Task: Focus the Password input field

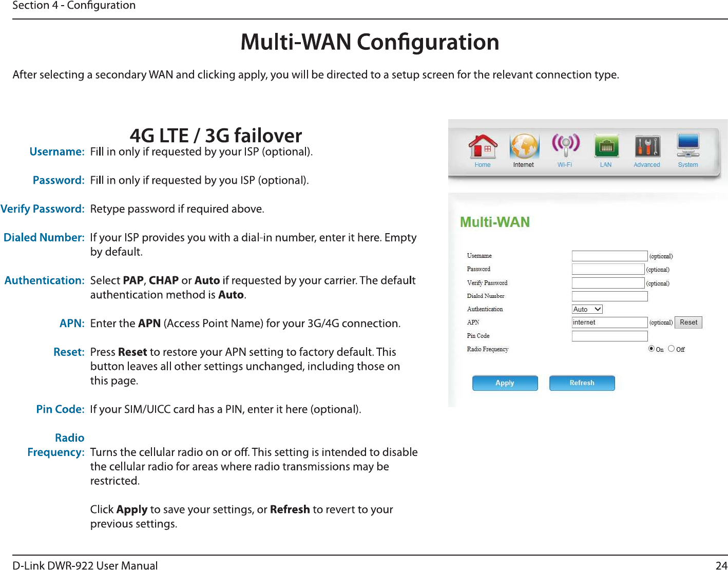Action: tap(608, 269)
